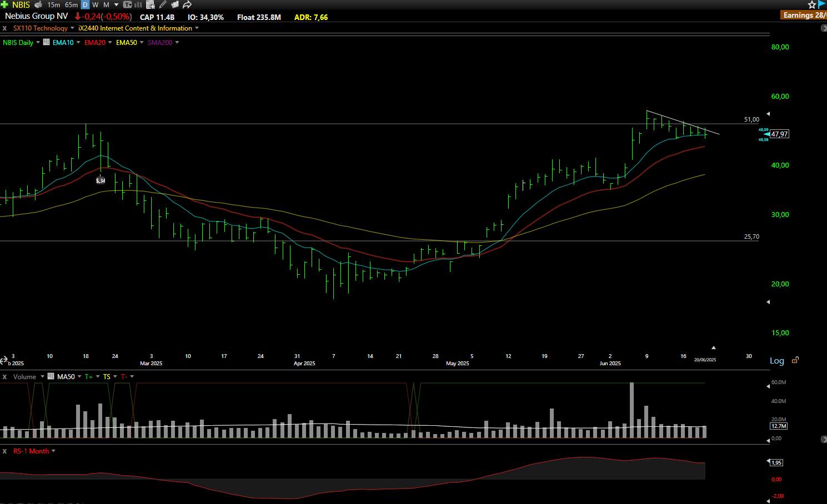Toggle the favorite star icon
The width and height of the screenshot is (827, 504).
click(x=811, y=4)
